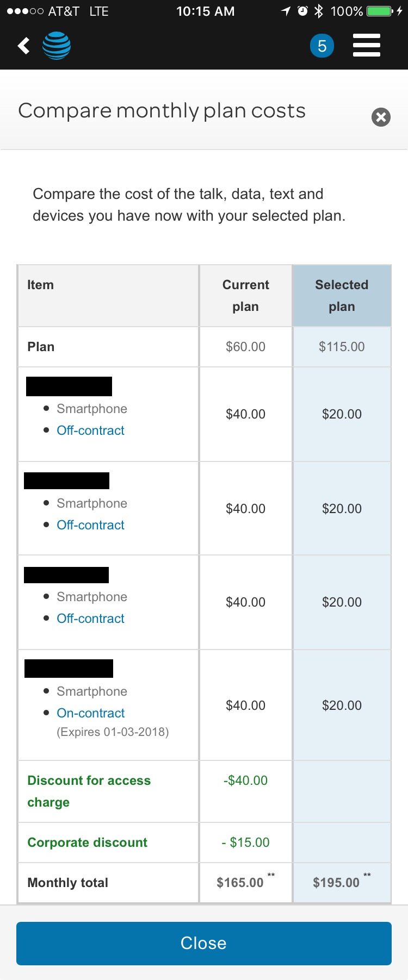The image size is (408, 980).
Task: Open the AT&T globe logo home
Action: (x=57, y=46)
